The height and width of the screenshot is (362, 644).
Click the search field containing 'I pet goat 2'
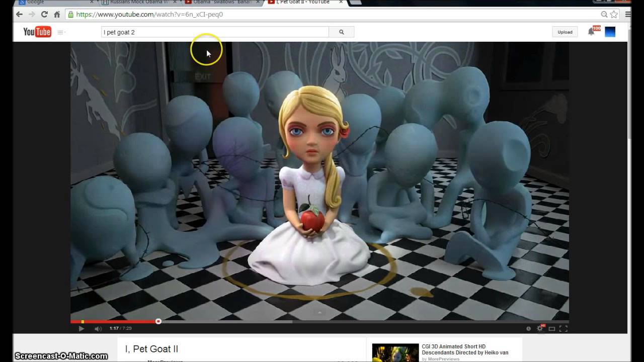tap(215, 32)
